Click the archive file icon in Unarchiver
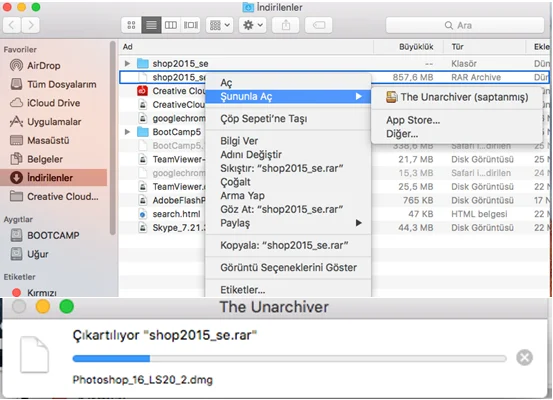 34,354
